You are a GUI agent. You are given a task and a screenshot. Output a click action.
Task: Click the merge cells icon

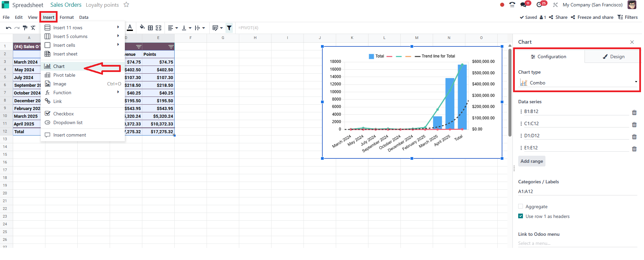pos(158,28)
